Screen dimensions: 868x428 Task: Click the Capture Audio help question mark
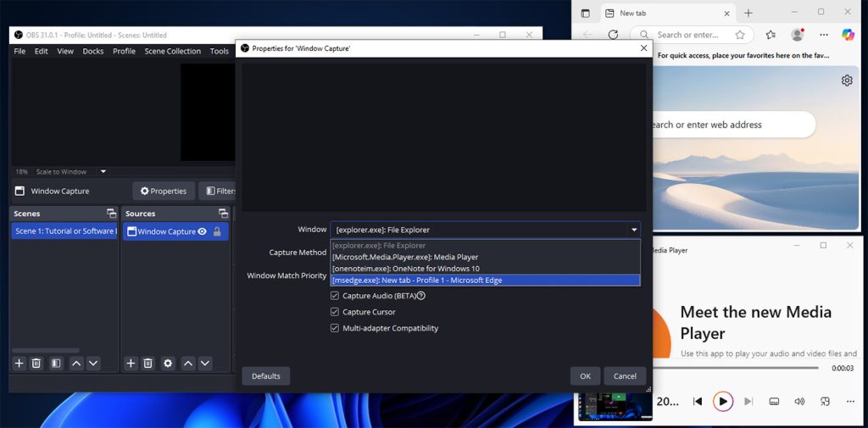click(420, 296)
